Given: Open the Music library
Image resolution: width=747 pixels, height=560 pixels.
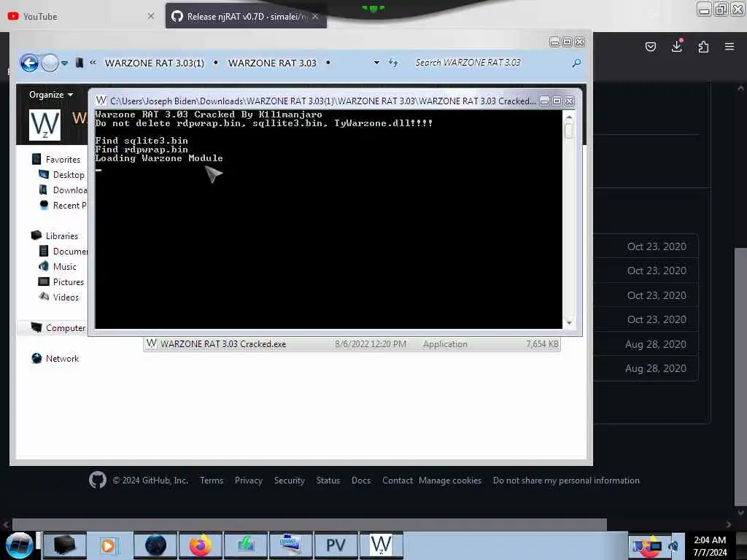Looking at the screenshot, I should click(x=57, y=266).
